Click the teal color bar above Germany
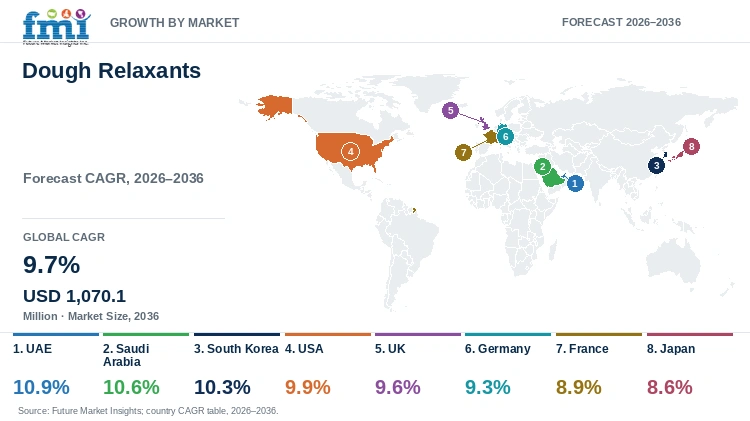 point(507,334)
